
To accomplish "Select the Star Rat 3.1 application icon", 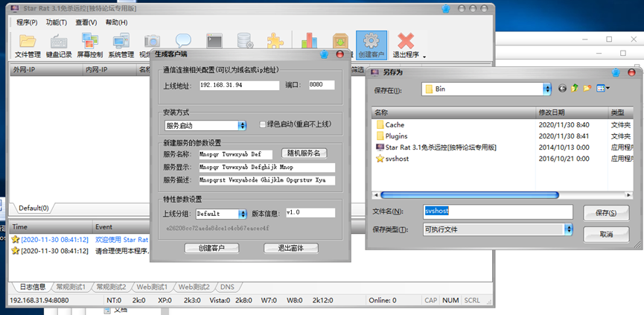I will (x=380, y=147).
